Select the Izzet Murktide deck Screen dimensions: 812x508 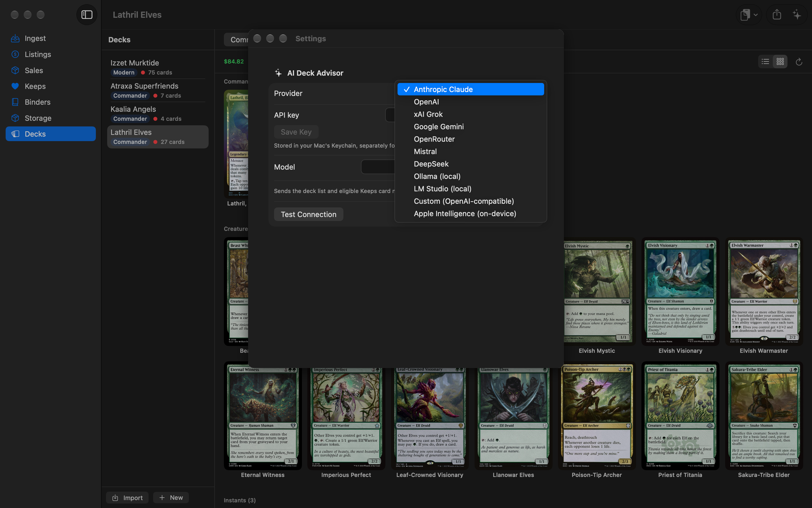158,67
